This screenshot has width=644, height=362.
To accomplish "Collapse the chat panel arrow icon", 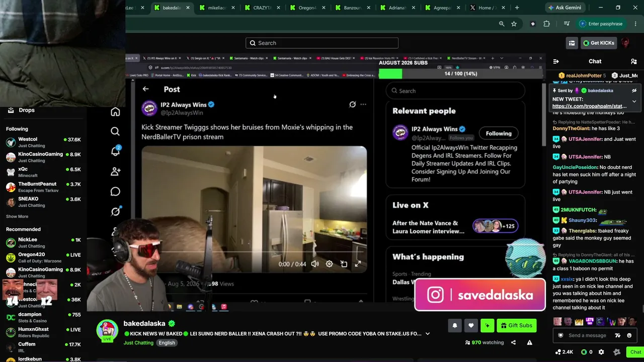I will coord(556,61).
